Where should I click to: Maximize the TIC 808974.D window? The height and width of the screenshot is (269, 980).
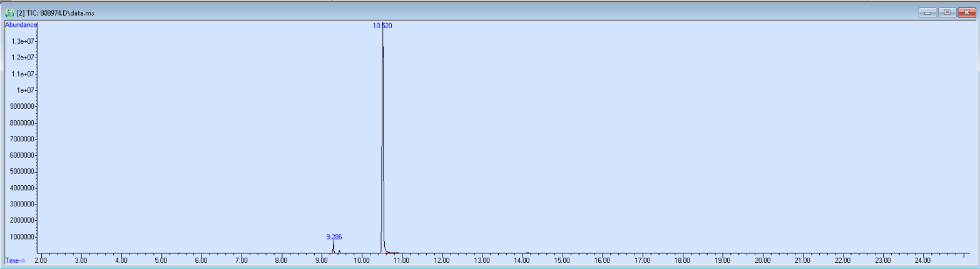(946, 12)
